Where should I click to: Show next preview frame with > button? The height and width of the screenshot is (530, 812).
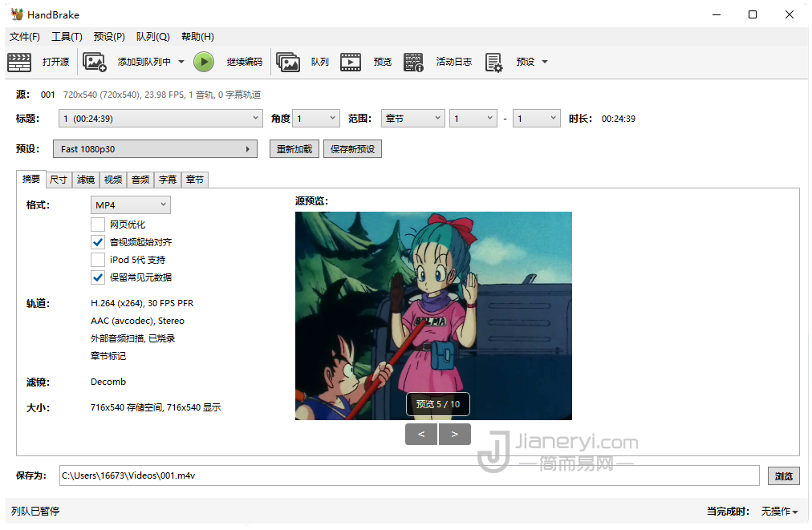pos(455,435)
